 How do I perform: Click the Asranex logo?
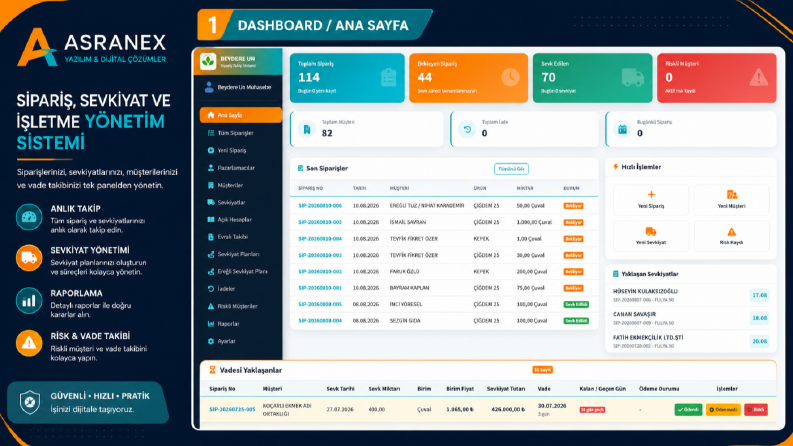[91, 47]
